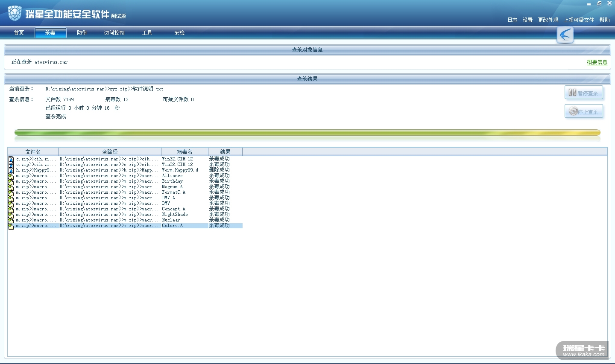The width and height of the screenshot is (615, 364).
Task: Sort by the 病毒名 column header
Action: [x=185, y=152]
